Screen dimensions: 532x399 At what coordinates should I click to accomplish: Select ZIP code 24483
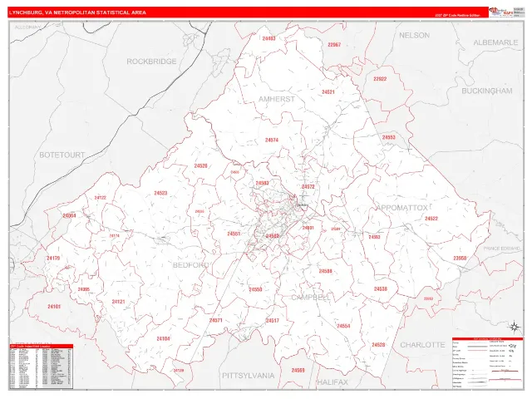tap(268, 38)
